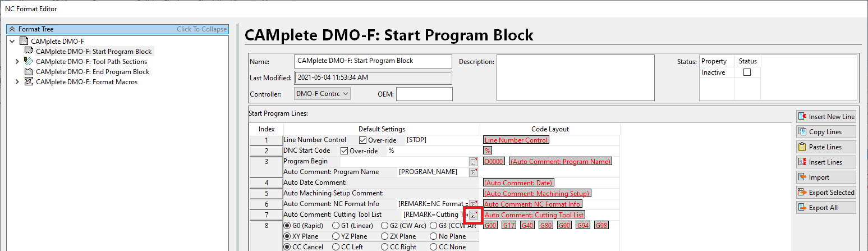Select CC Right radio button

pos(385,247)
